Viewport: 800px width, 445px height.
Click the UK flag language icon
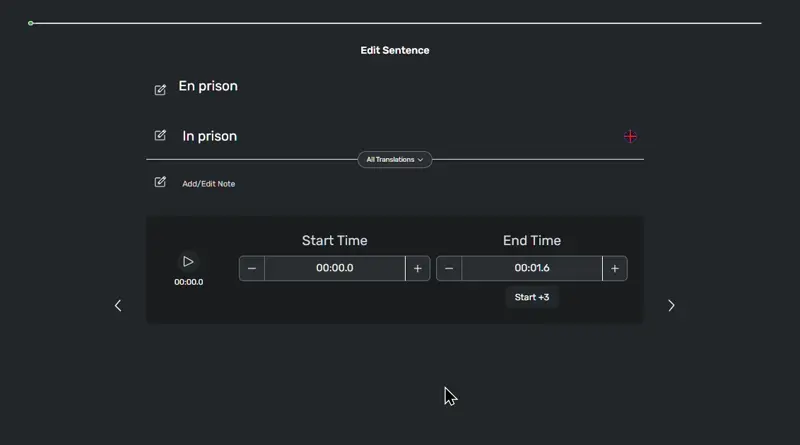630,136
